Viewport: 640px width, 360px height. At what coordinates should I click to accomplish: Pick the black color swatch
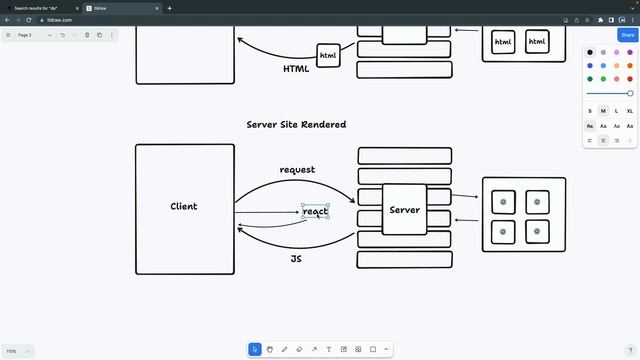pos(590,52)
